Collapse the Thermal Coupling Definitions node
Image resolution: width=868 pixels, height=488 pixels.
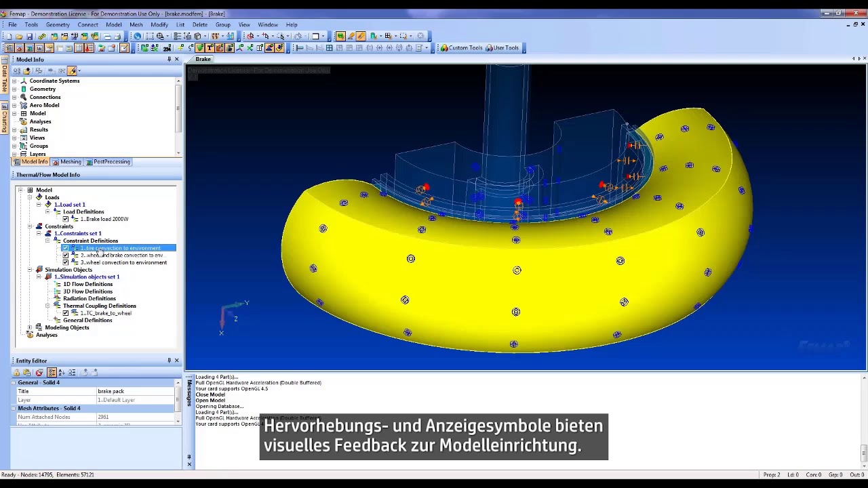[47, 306]
